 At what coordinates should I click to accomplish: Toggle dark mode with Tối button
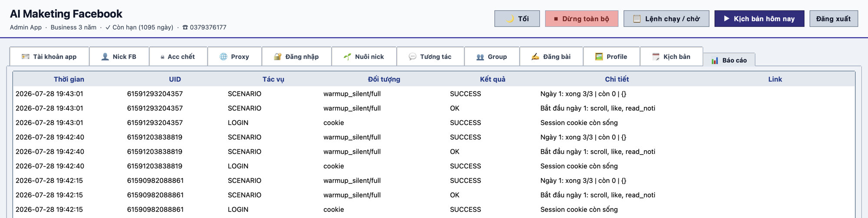click(517, 19)
